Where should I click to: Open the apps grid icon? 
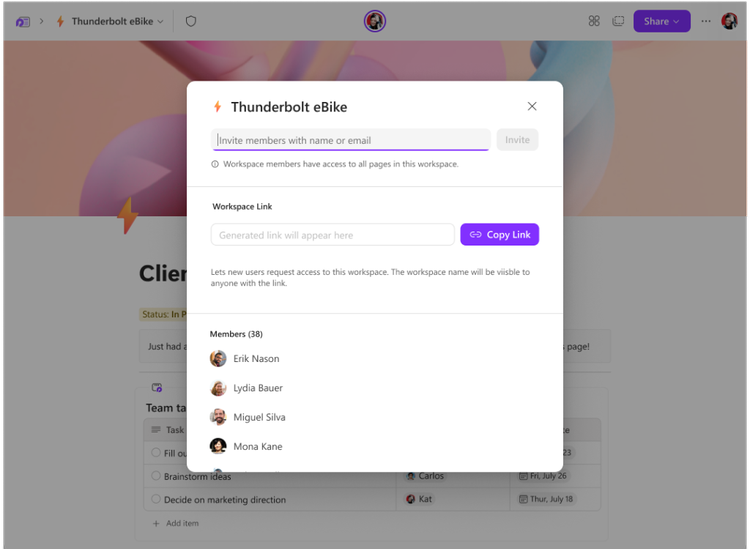point(594,21)
